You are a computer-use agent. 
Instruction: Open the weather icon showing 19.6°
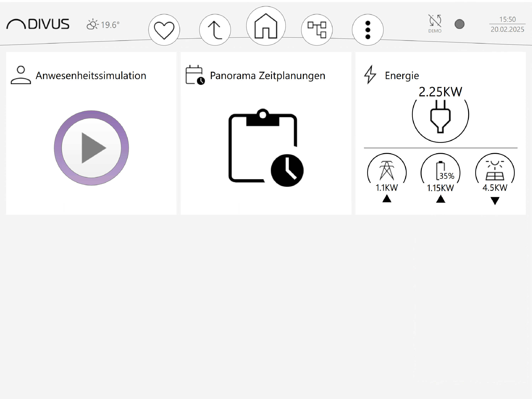pos(93,24)
